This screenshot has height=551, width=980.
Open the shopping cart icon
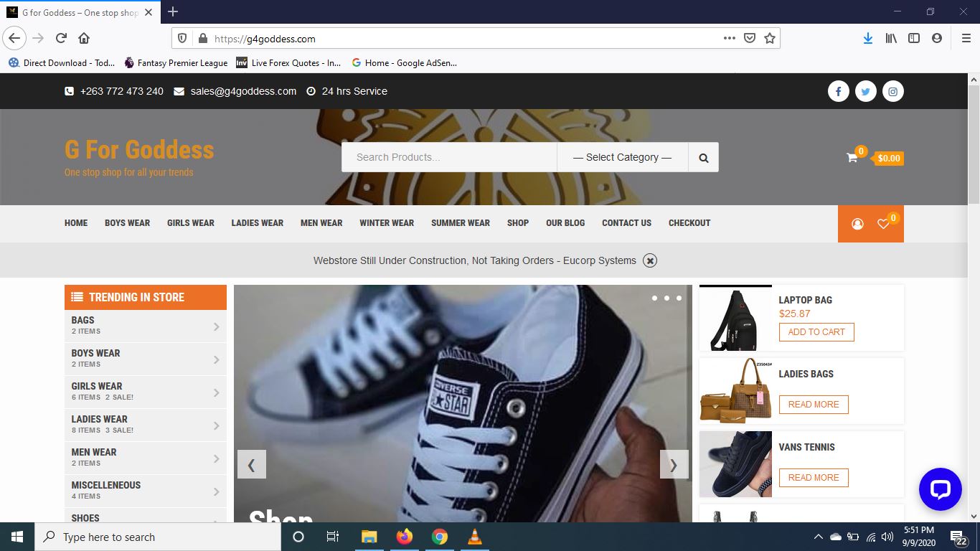(852, 158)
